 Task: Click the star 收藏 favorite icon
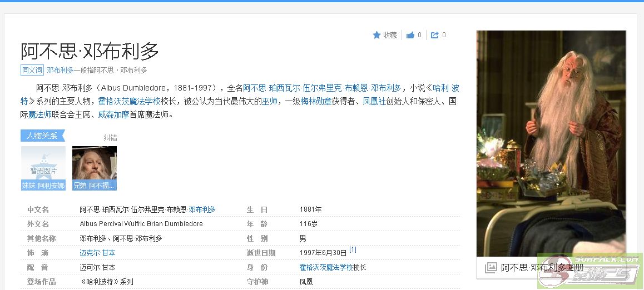[377, 35]
